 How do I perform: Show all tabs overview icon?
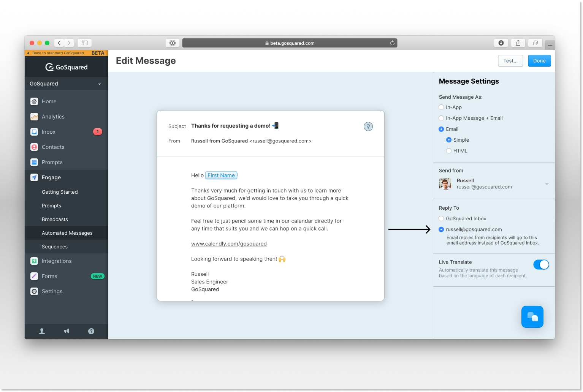pos(535,43)
